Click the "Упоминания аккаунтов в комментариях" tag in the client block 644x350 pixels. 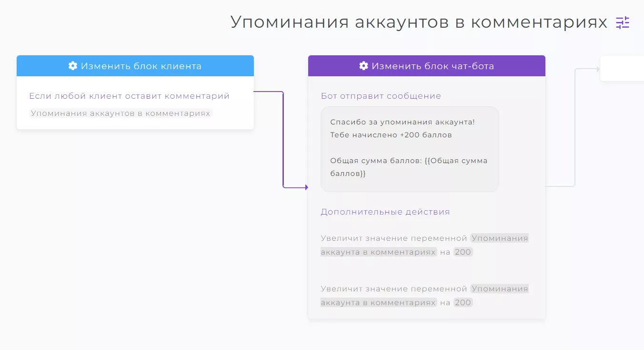pyautogui.click(x=121, y=113)
